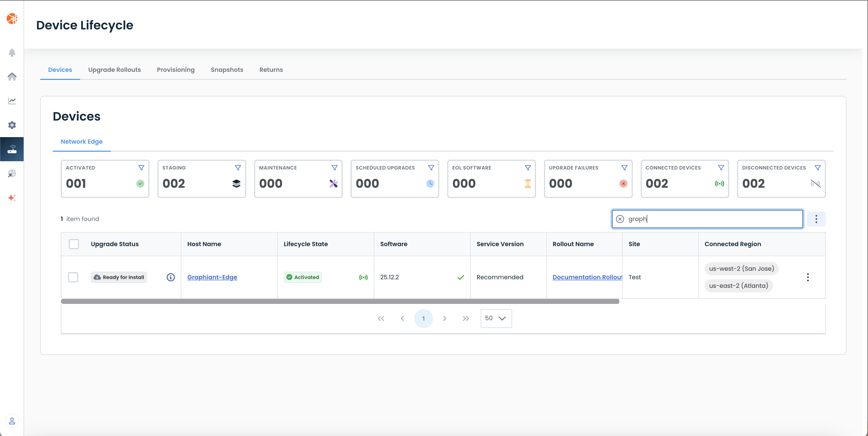The width and height of the screenshot is (868, 436).
Task: Open table options kebab menu beside search
Action: 816,219
